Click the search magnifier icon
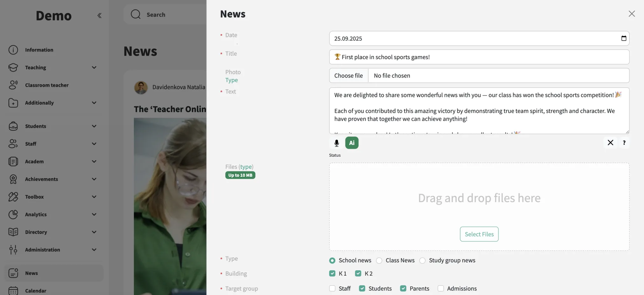 click(136, 14)
